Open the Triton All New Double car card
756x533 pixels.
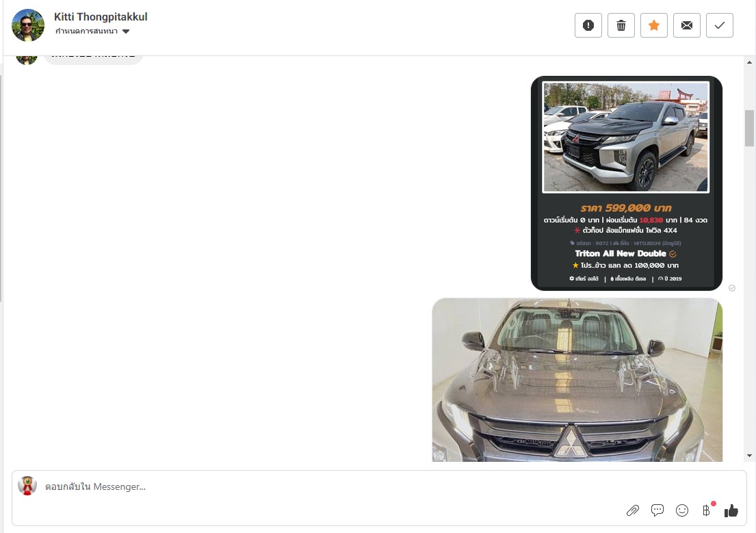tap(626, 183)
